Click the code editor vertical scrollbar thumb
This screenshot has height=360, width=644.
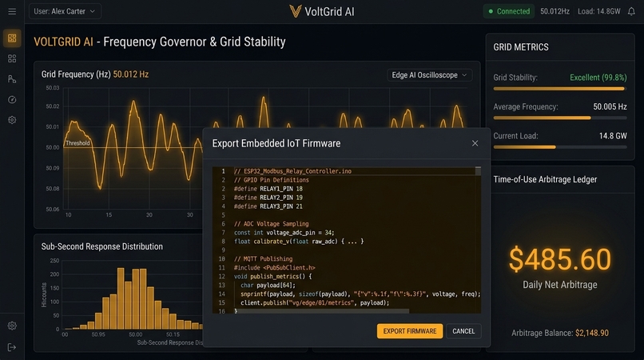click(478, 171)
